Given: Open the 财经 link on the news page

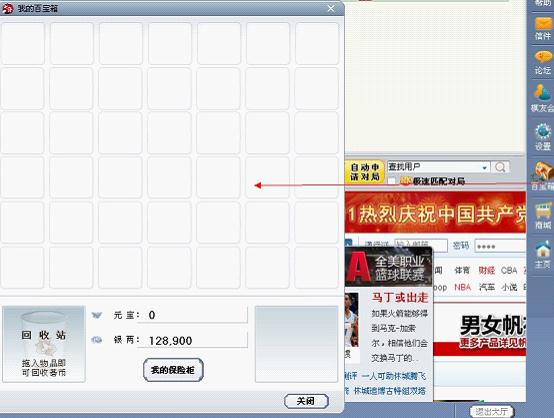Looking at the screenshot, I should tap(487, 270).
